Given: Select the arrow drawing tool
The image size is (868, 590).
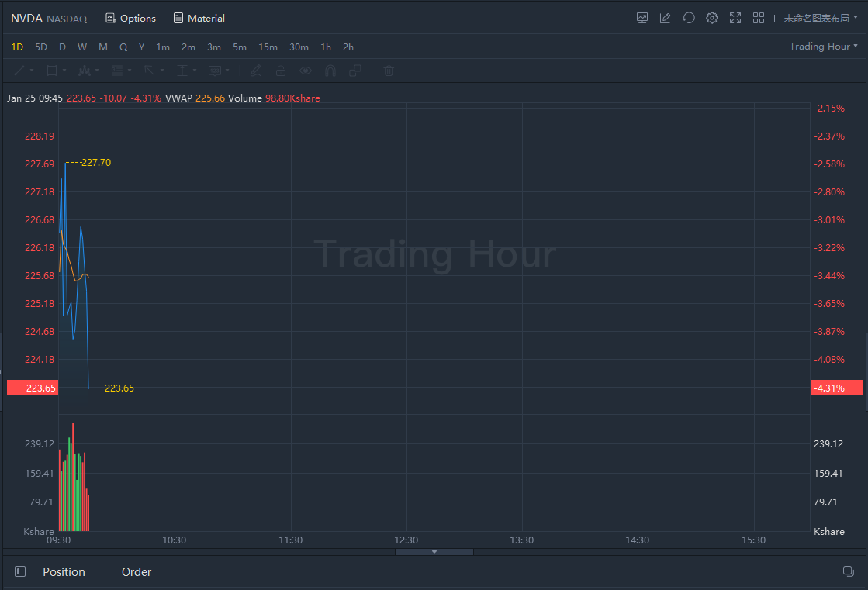Looking at the screenshot, I should [150, 71].
